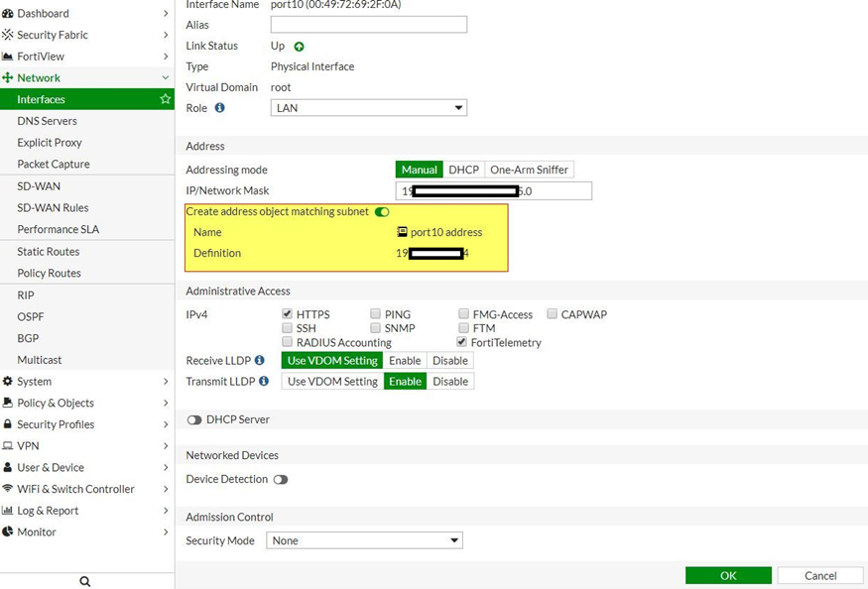This screenshot has height=589, width=868.
Task: Check the RADIUS Accounting checkbox
Action: 287,341
